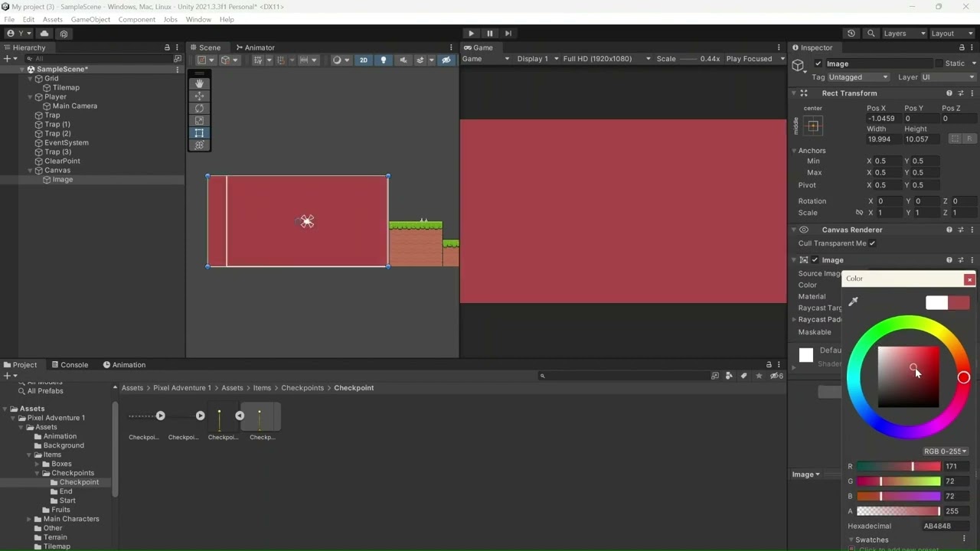Select the Rect tool
The image size is (980, 551).
click(x=199, y=132)
